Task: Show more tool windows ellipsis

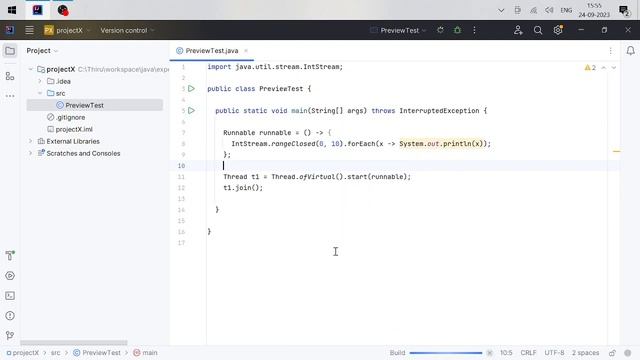Action: click(x=10, y=96)
